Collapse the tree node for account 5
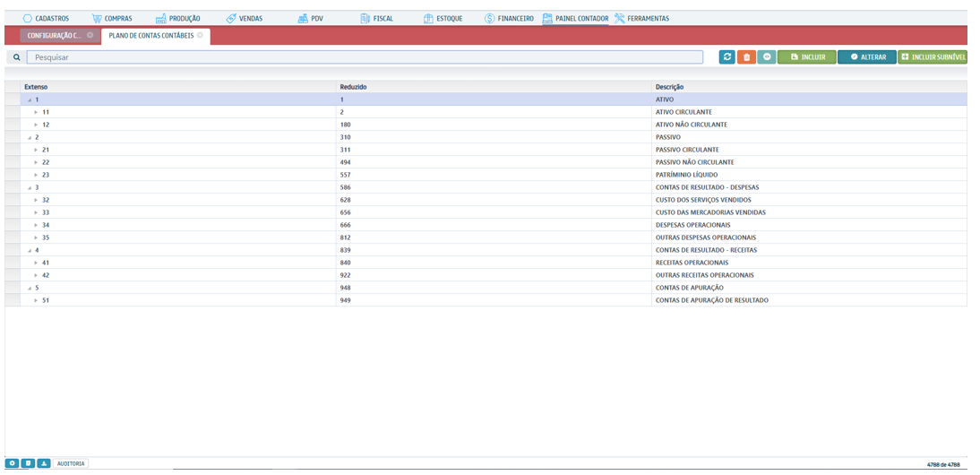The height and width of the screenshot is (475, 980). click(30, 288)
